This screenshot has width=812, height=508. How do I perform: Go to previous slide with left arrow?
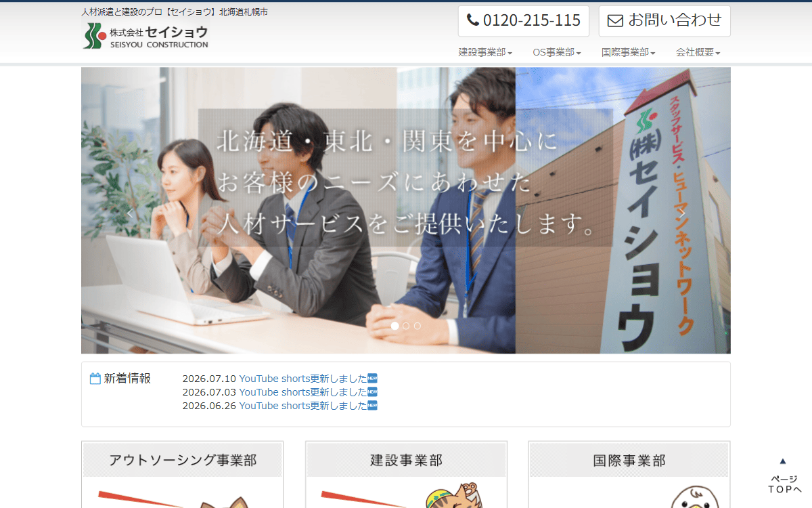point(130,213)
